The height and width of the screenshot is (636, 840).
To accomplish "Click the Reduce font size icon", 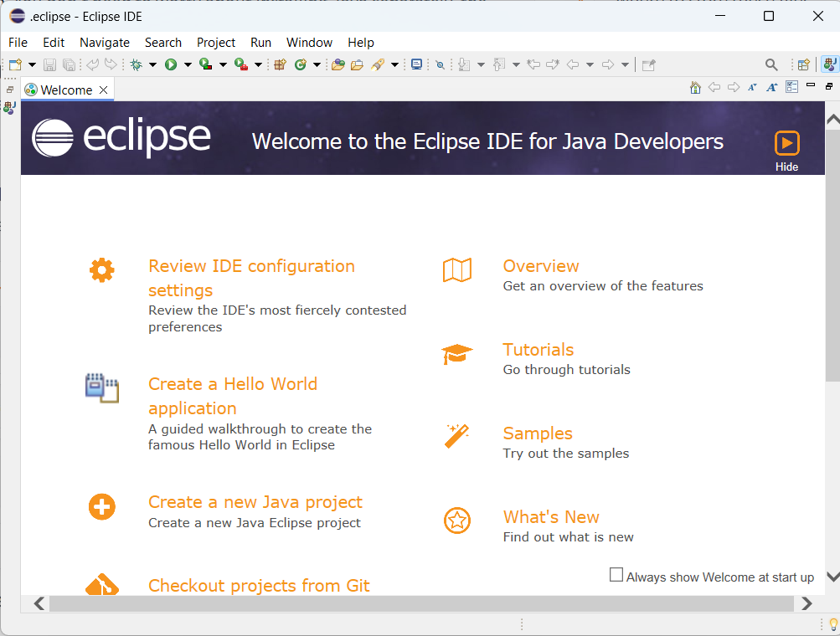I will [x=753, y=87].
